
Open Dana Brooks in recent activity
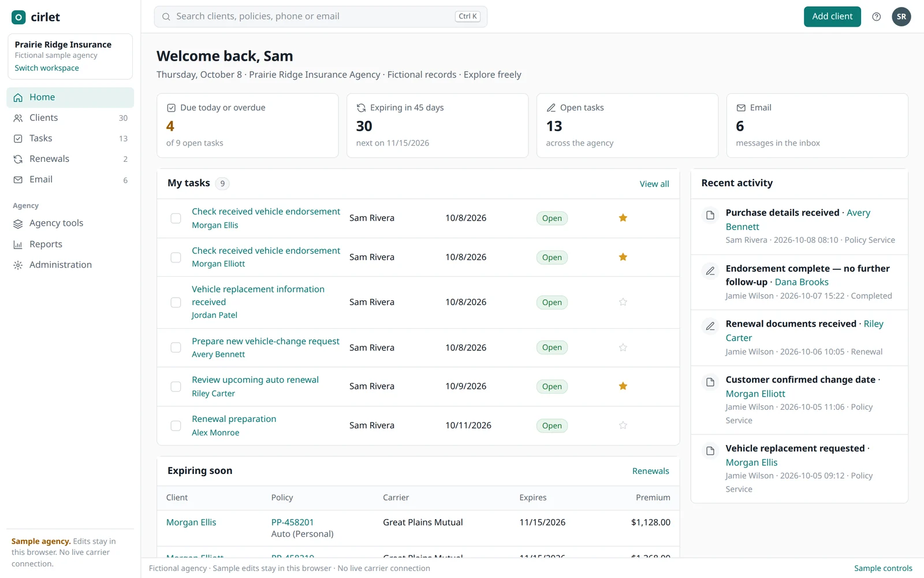point(802,282)
